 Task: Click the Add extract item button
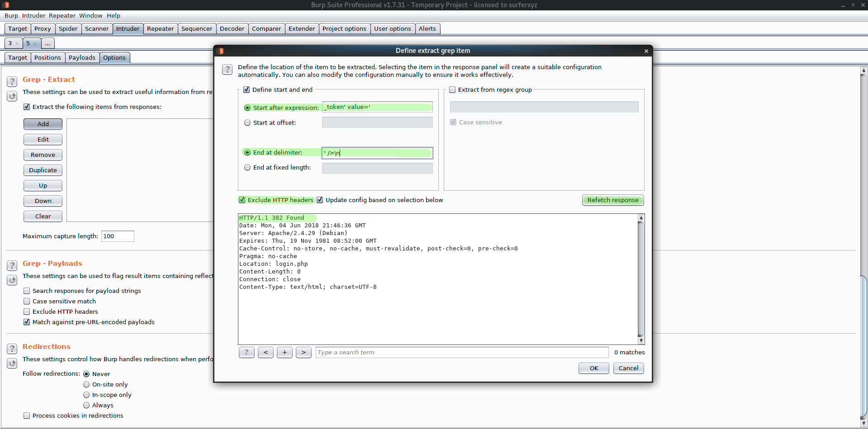tap(43, 124)
